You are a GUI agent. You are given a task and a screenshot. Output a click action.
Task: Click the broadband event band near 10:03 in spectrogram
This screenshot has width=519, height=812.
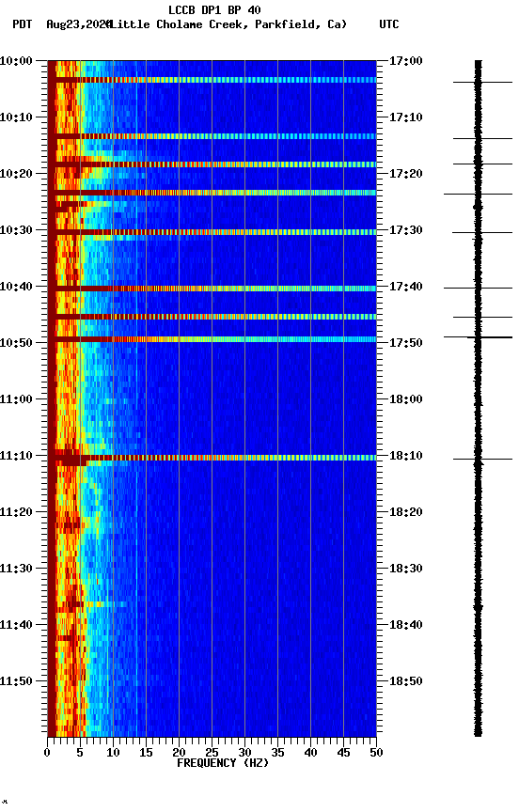(x=212, y=80)
